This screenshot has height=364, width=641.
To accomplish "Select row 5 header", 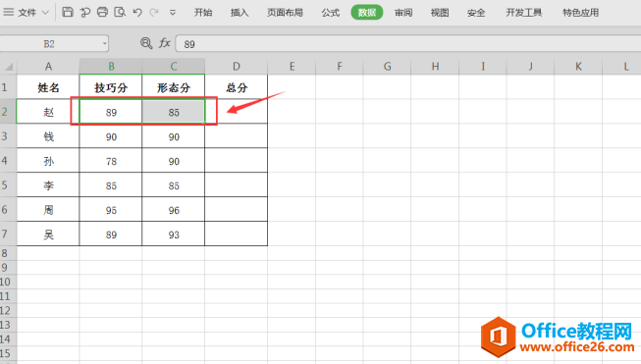I will (8, 184).
